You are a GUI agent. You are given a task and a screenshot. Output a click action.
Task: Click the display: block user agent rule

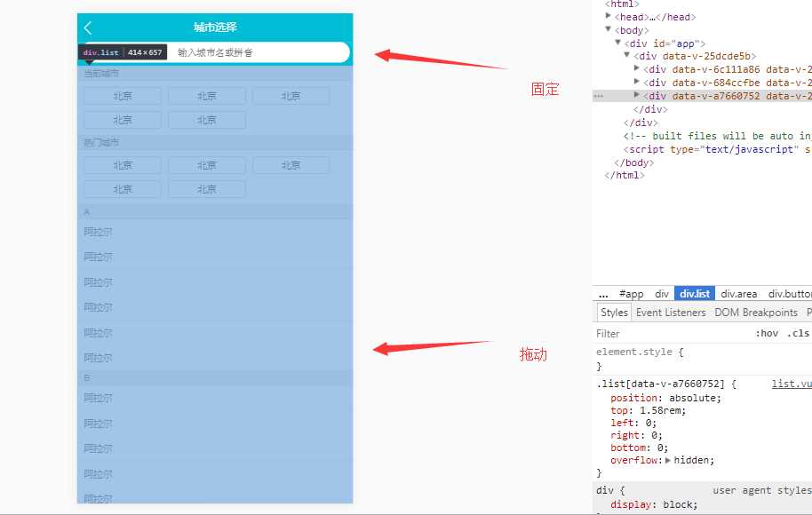coord(654,504)
